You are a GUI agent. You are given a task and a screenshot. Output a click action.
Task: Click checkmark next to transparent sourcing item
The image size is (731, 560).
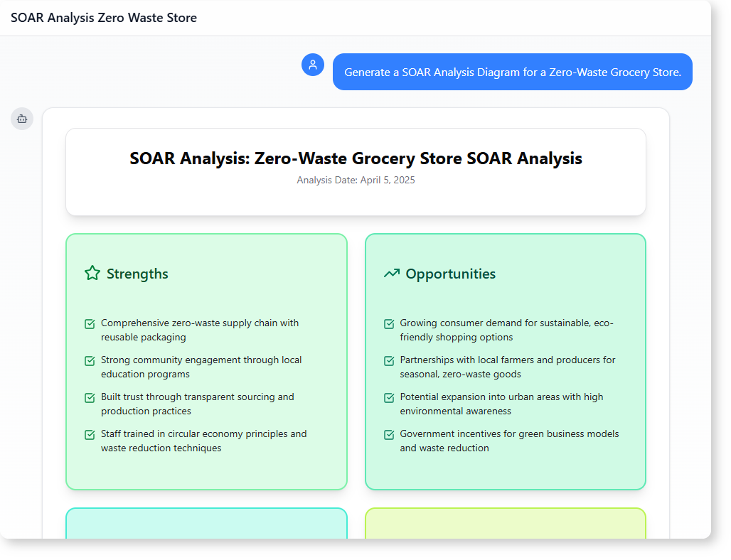coord(90,398)
